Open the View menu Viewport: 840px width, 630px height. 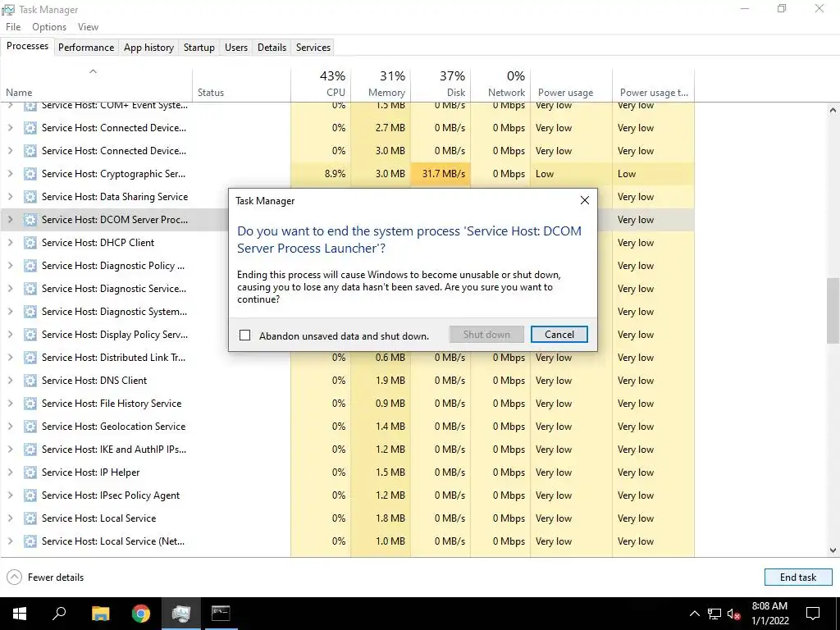tap(88, 27)
